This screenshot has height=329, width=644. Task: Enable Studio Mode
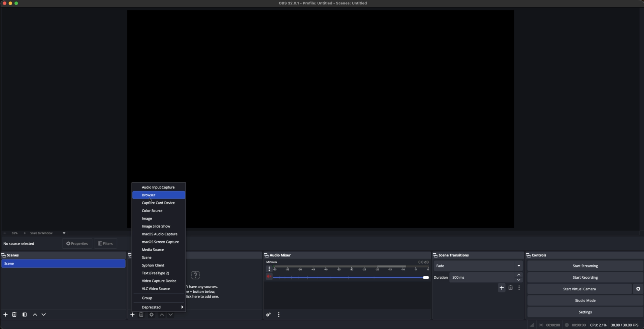[585, 300]
